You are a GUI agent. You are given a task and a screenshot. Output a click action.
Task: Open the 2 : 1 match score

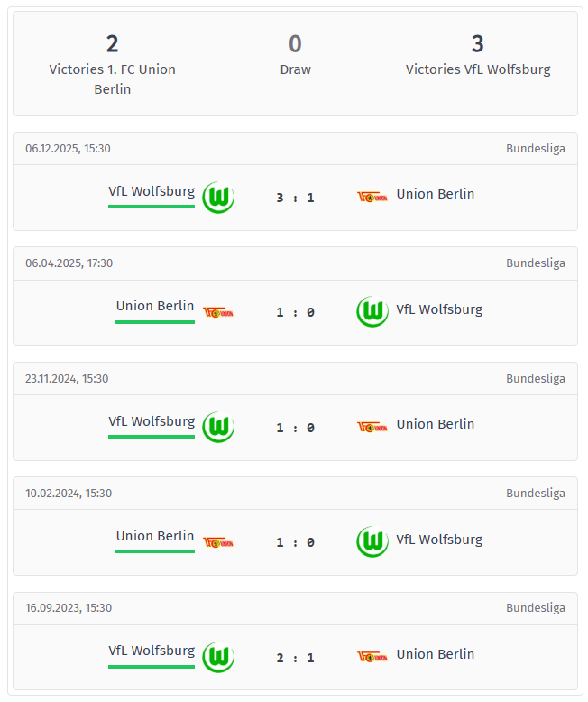(x=295, y=658)
